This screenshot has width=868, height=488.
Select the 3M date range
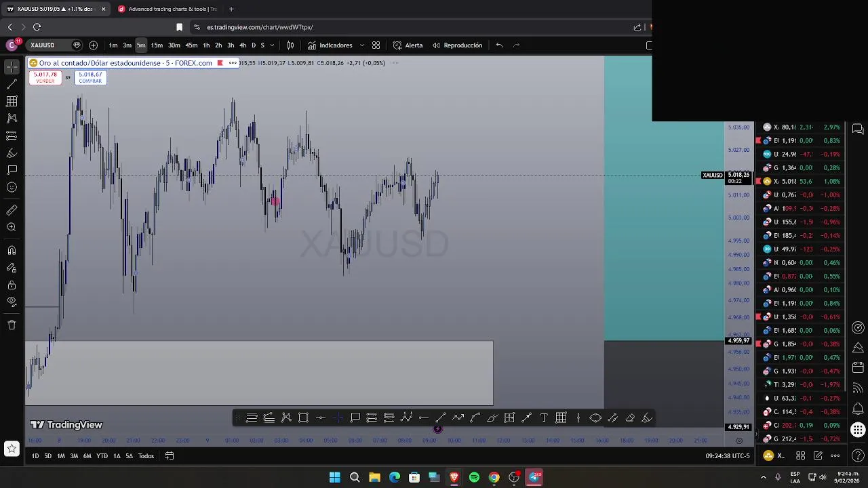74,456
